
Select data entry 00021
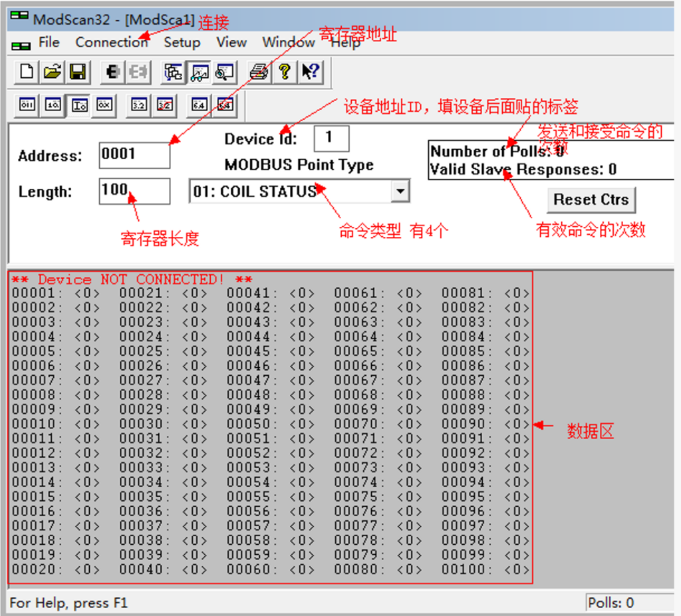[164, 293]
